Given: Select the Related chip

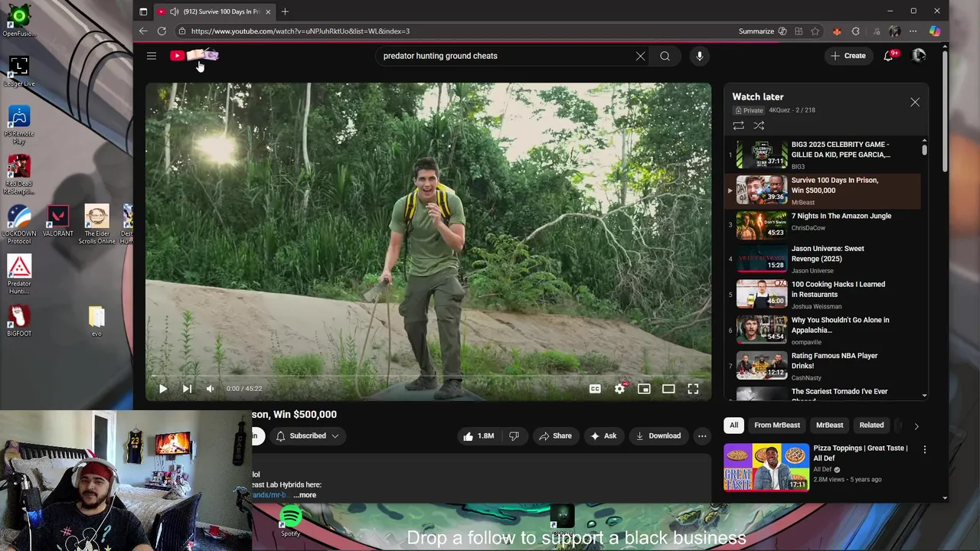Looking at the screenshot, I should click(x=871, y=425).
